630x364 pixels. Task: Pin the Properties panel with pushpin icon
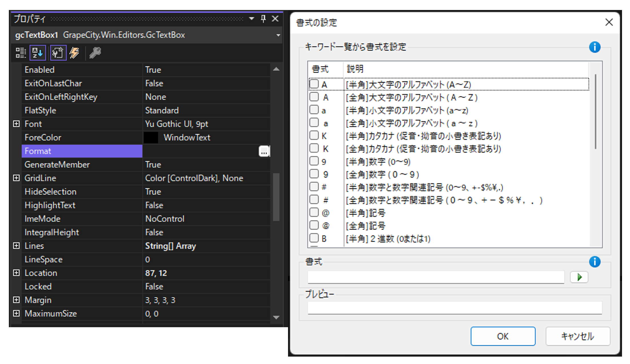pyautogui.click(x=263, y=19)
